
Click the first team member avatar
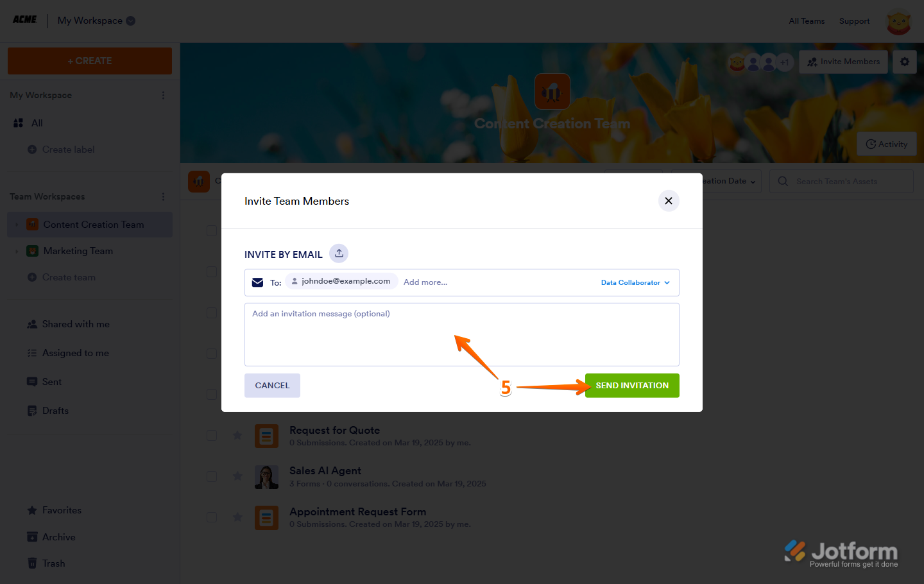[x=737, y=62]
